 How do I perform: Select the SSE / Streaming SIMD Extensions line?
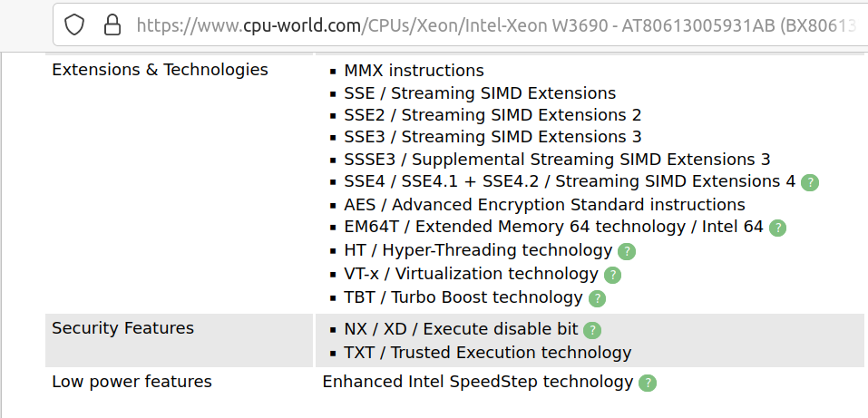(480, 93)
